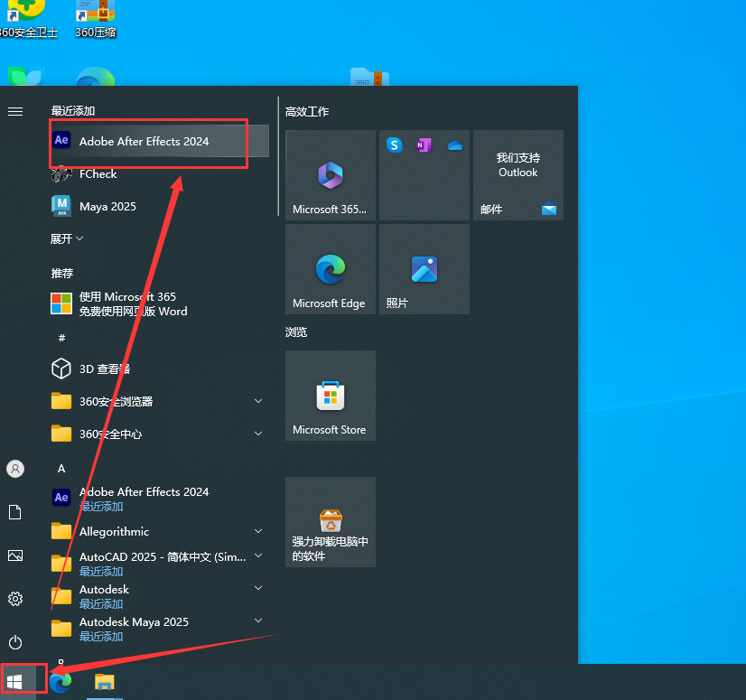Open OneNote from the tile group
The height and width of the screenshot is (700, 746).
click(x=424, y=145)
